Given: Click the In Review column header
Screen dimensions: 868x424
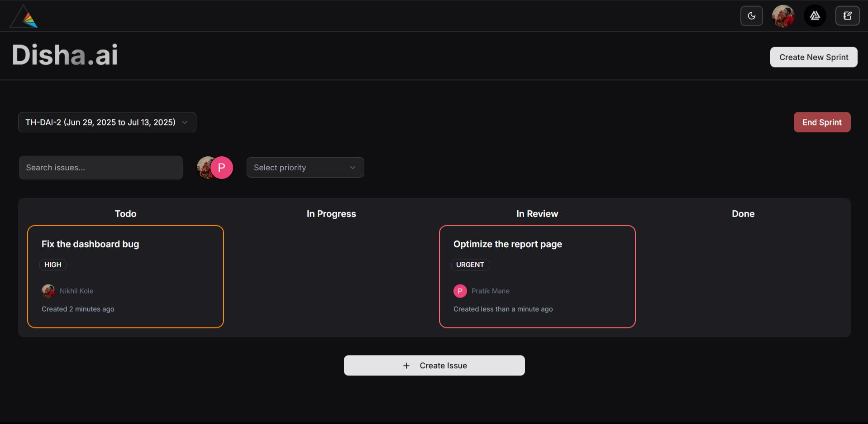Looking at the screenshot, I should coord(537,214).
